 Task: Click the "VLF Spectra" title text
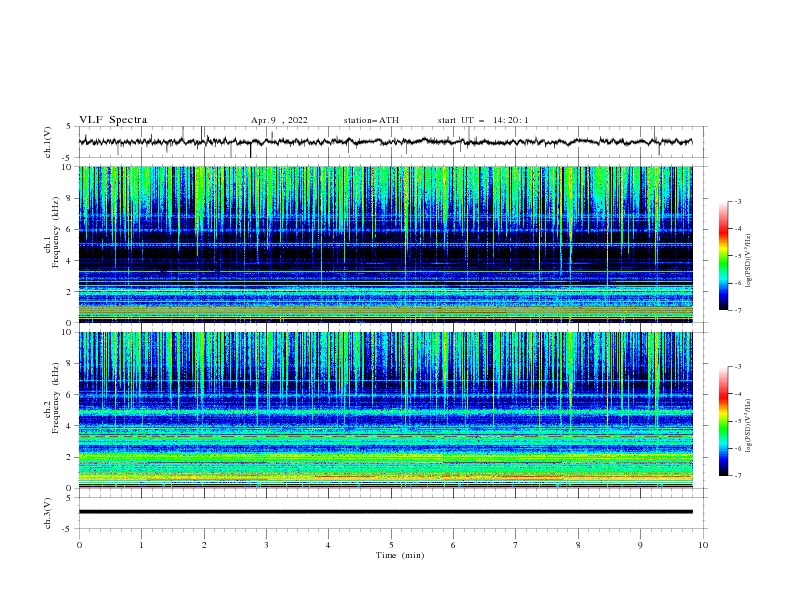click(113, 120)
